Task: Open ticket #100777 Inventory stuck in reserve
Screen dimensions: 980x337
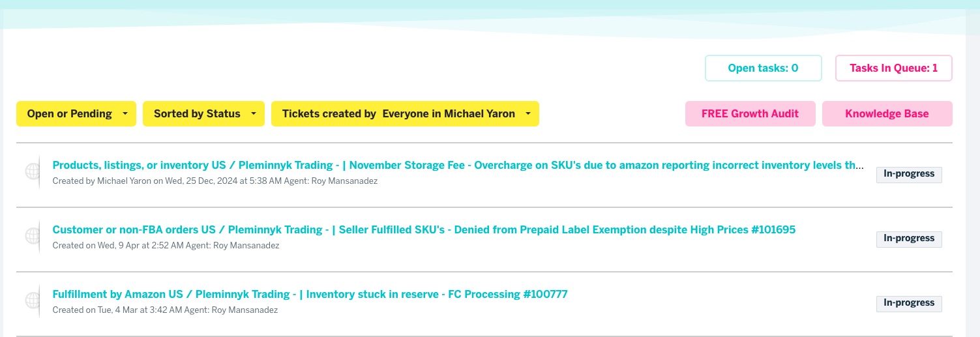Action: (x=310, y=294)
